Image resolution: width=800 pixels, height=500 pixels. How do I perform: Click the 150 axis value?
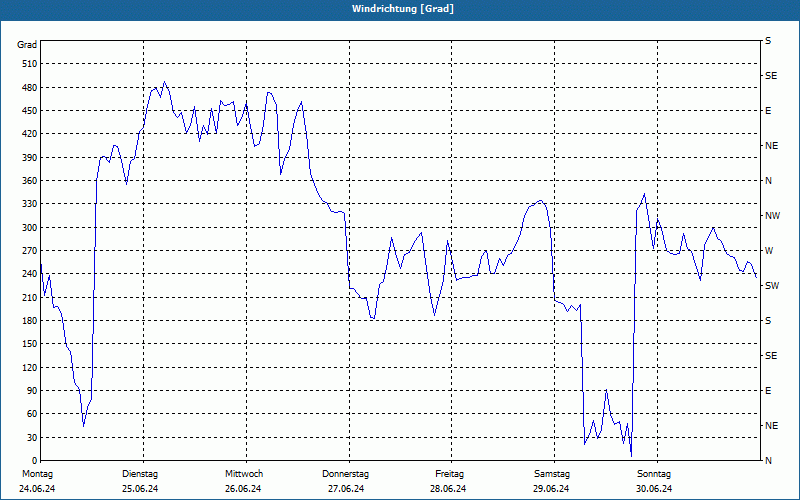29,344
